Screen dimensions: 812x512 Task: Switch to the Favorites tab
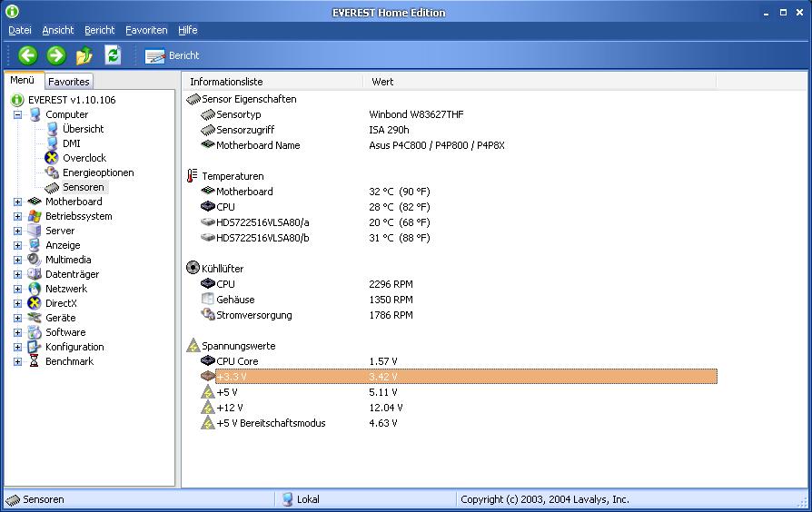tap(69, 82)
